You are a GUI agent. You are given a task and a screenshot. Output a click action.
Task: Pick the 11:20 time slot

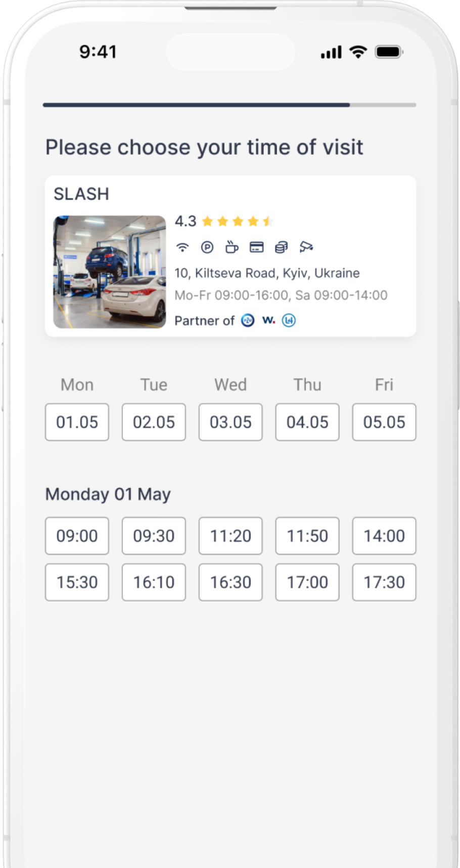(x=231, y=536)
